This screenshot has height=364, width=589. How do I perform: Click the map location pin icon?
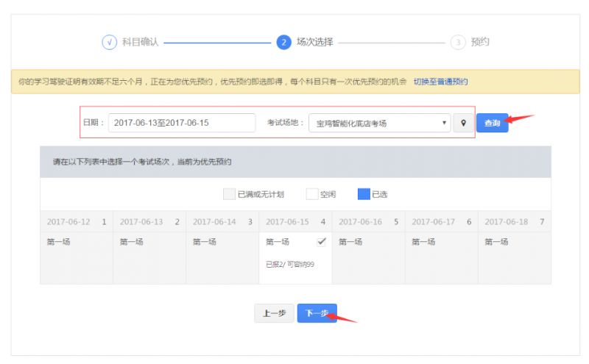pos(463,123)
